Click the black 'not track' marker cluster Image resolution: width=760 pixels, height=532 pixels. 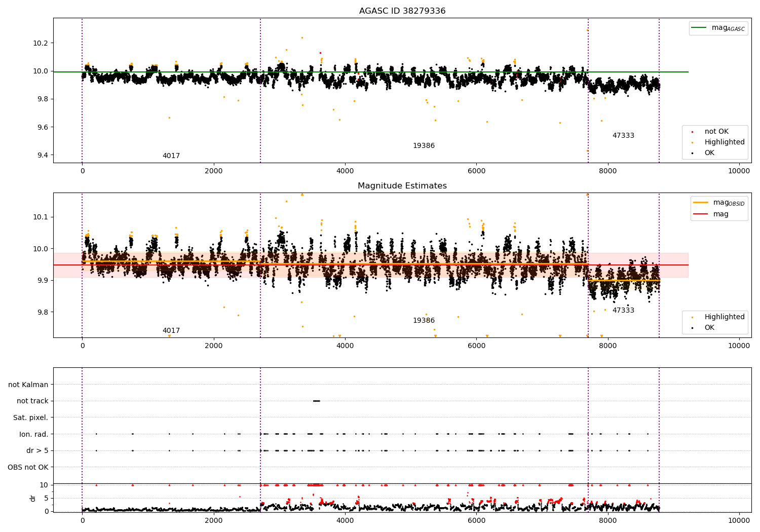click(x=317, y=401)
